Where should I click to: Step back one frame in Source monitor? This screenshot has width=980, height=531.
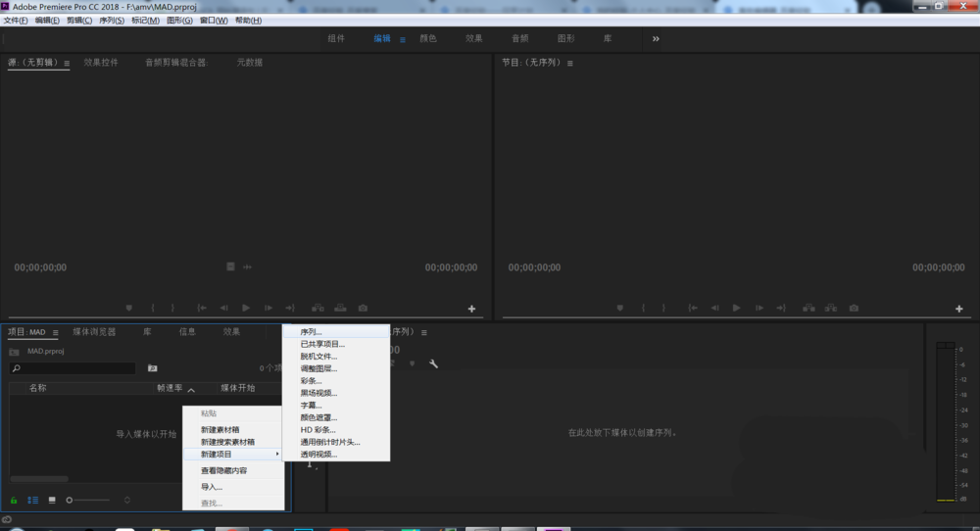(x=223, y=308)
